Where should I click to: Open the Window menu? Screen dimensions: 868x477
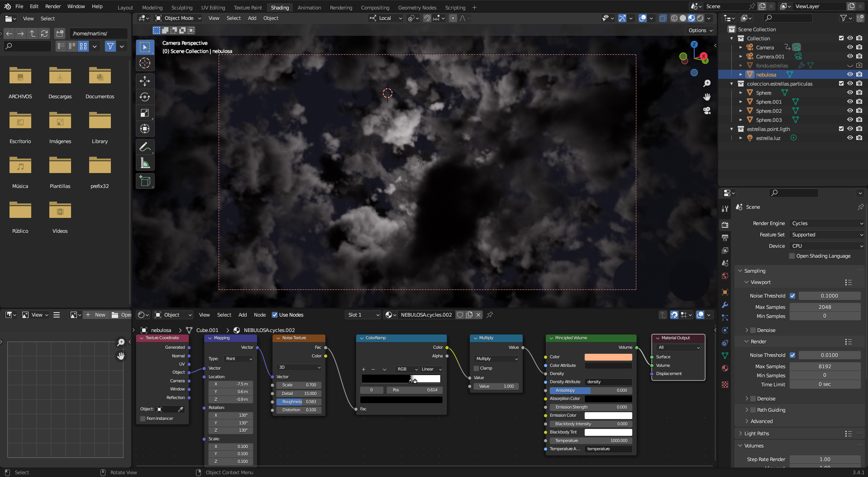click(x=76, y=6)
